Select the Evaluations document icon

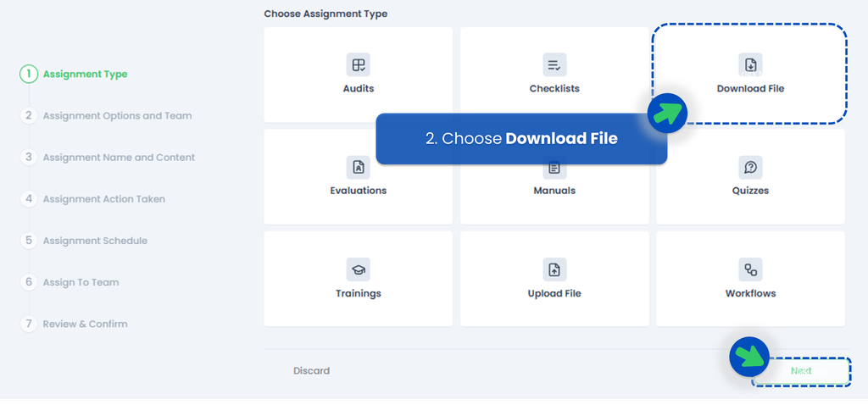click(358, 167)
